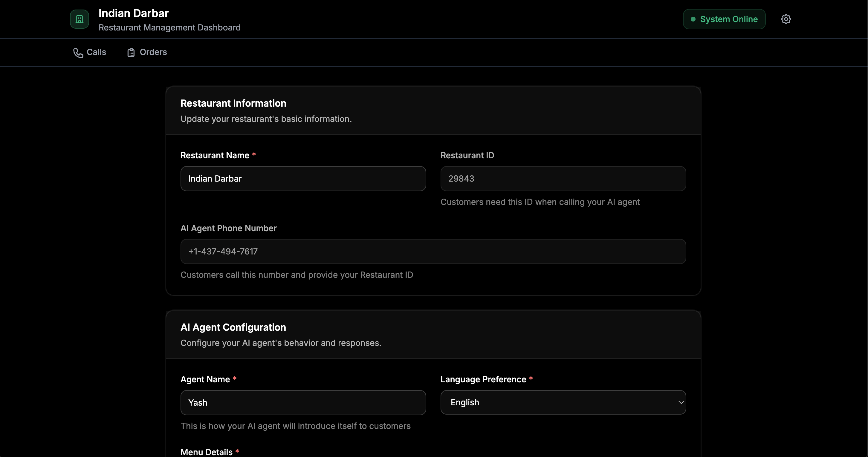Click the Menu Details label
The width and height of the screenshot is (868, 457).
pyautogui.click(x=206, y=452)
